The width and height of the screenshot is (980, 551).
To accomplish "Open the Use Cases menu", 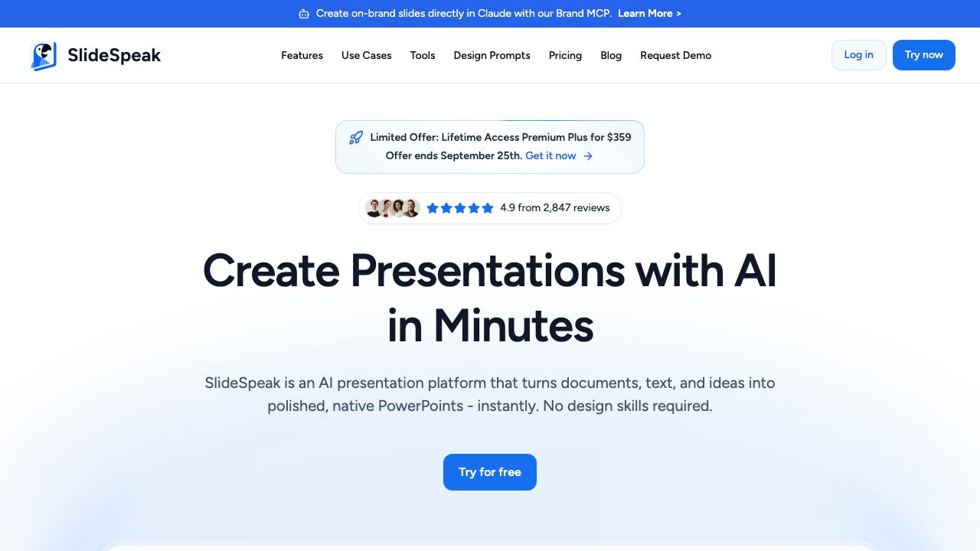I will coord(366,55).
